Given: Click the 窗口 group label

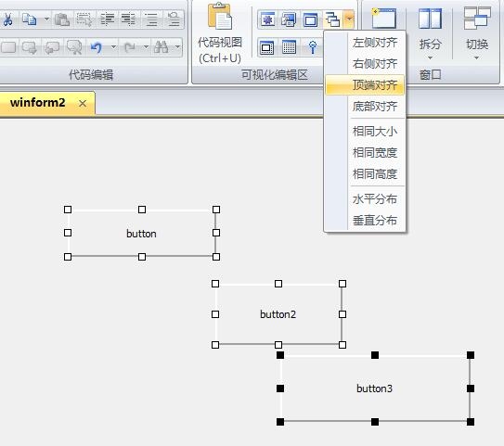Looking at the screenshot, I should pyautogui.click(x=430, y=75).
